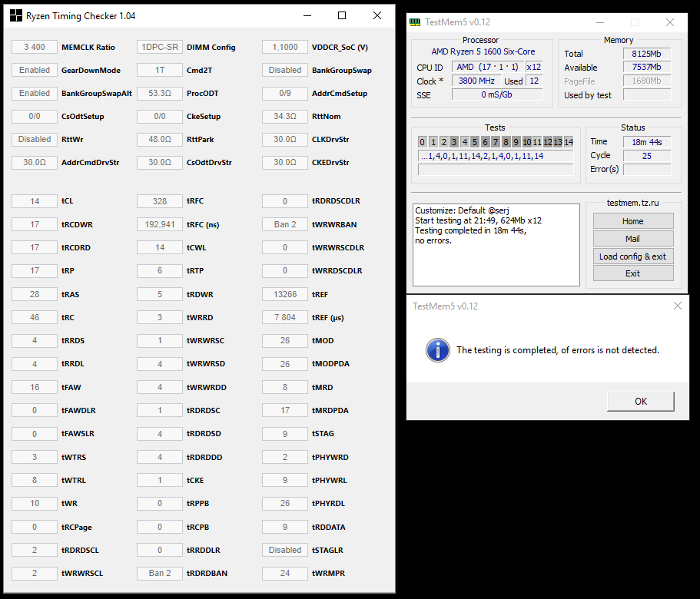The width and height of the screenshot is (700, 599).
Task: Click the Exit button in TestMem5
Action: (633, 273)
